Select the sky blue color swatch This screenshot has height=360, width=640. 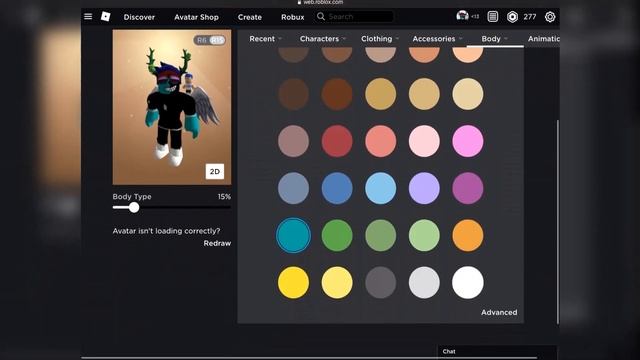380,188
